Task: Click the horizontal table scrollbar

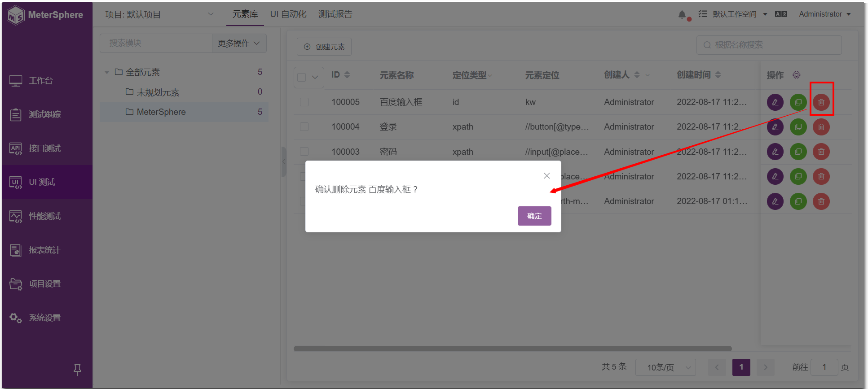Action: click(513, 348)
